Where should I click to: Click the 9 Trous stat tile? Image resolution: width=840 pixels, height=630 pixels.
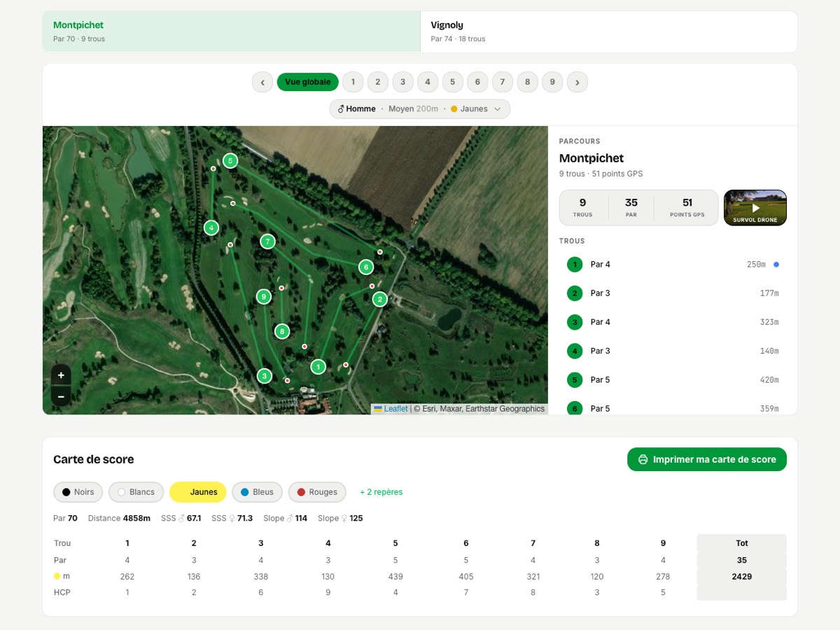click(x=582, y=208)
